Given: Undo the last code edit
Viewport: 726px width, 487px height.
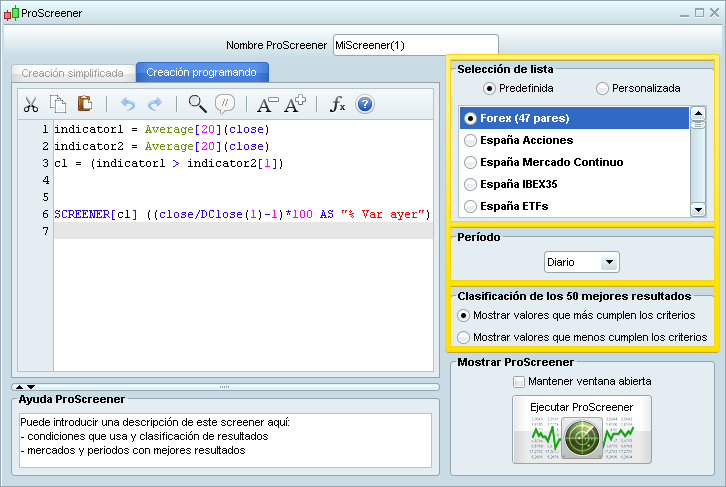Looking at the screenshot, I should pos(127,104).
